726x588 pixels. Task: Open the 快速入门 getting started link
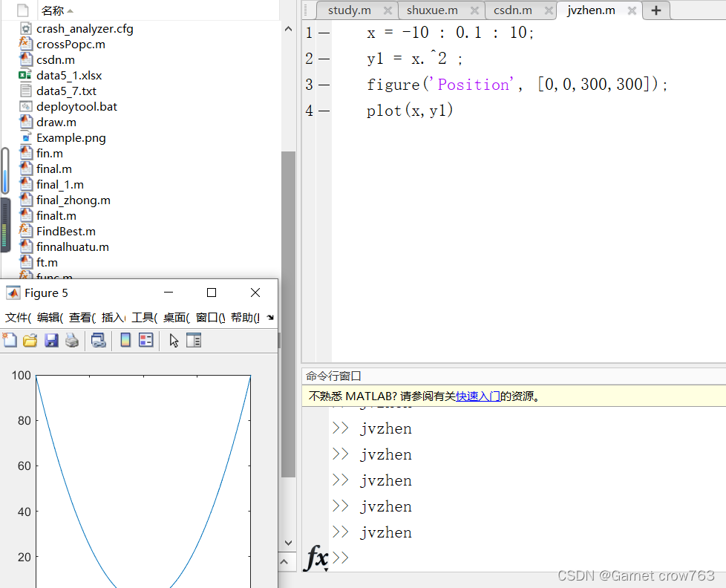pos(477,396)
